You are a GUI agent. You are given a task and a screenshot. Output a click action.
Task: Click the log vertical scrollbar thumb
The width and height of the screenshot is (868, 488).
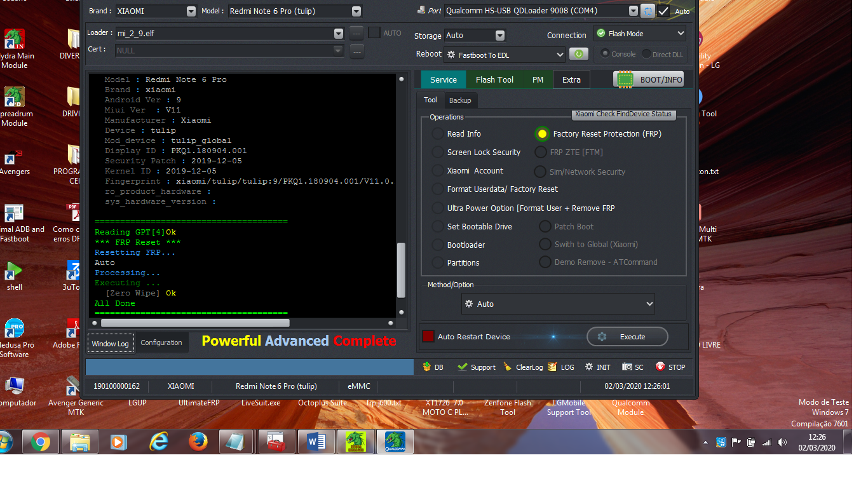[401, 270]
